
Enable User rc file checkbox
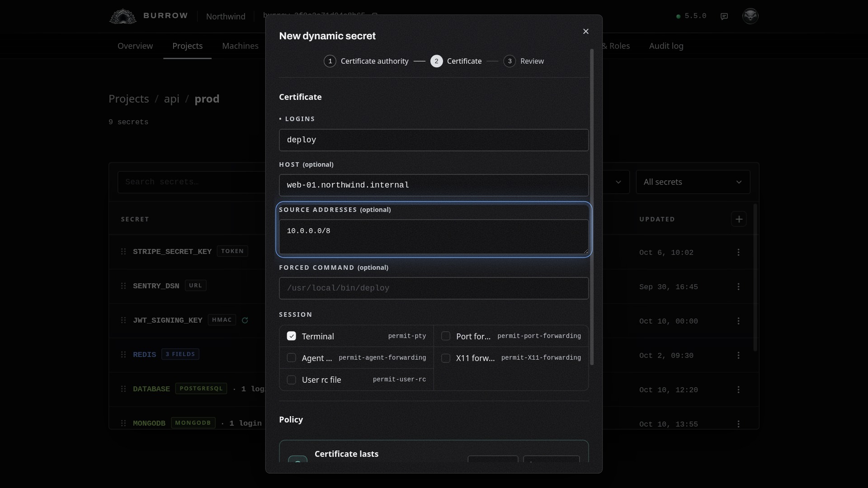click(292, 380)
